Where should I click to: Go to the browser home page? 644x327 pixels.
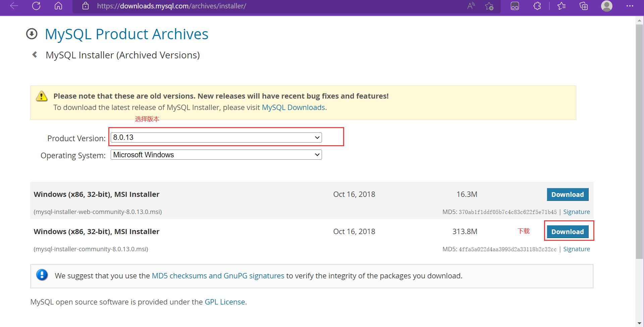[x=58, y=6]
